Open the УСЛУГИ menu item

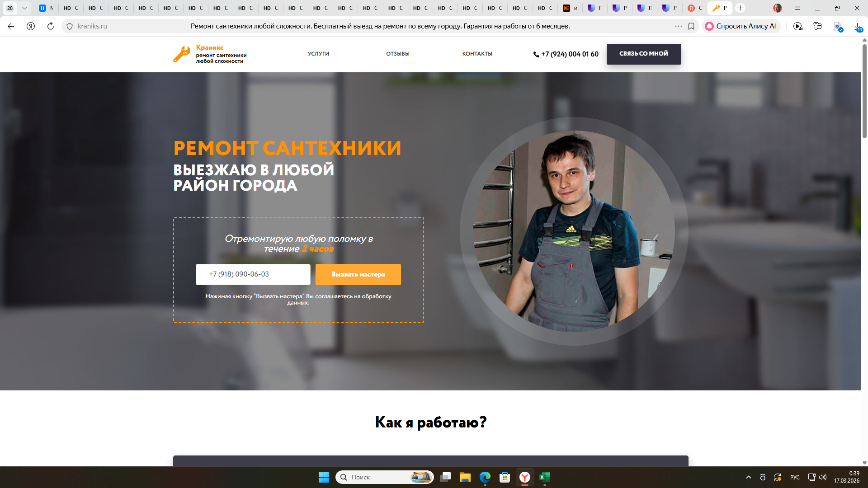coord(318,54)
